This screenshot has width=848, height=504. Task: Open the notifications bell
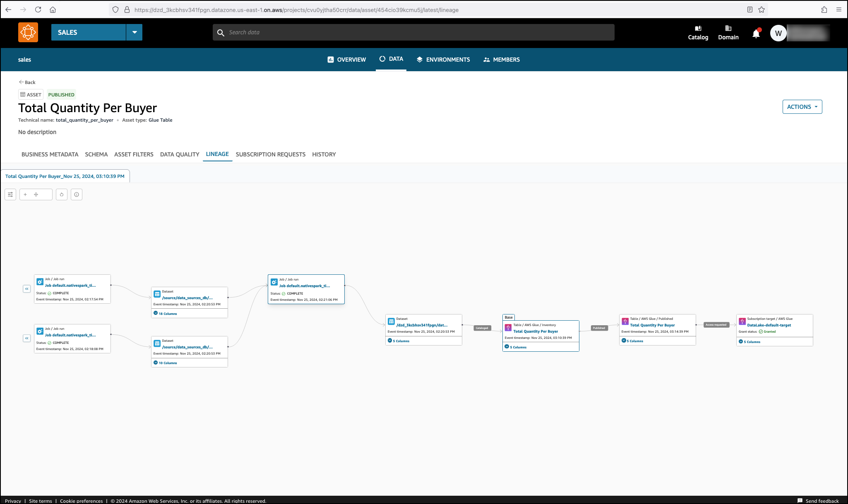(x=756, y=33)
